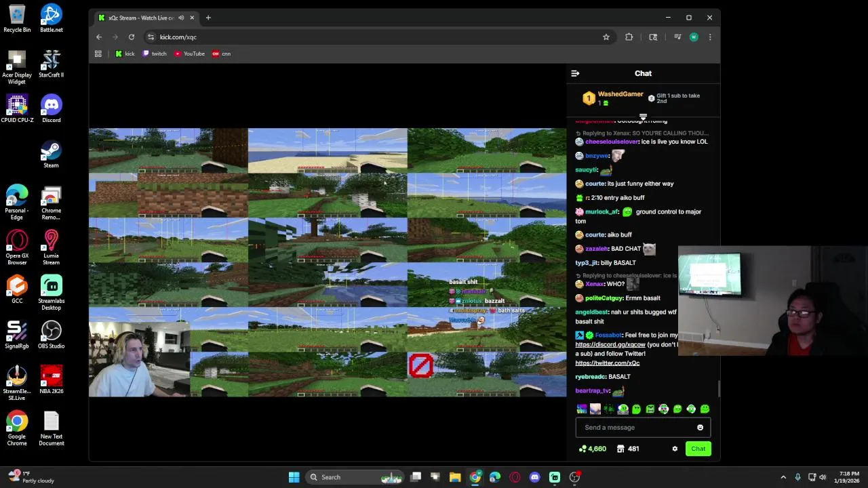Open Steam desktop shortcut
The height and width of the screenshot is (488, 868).
click(x=52, y=154)
